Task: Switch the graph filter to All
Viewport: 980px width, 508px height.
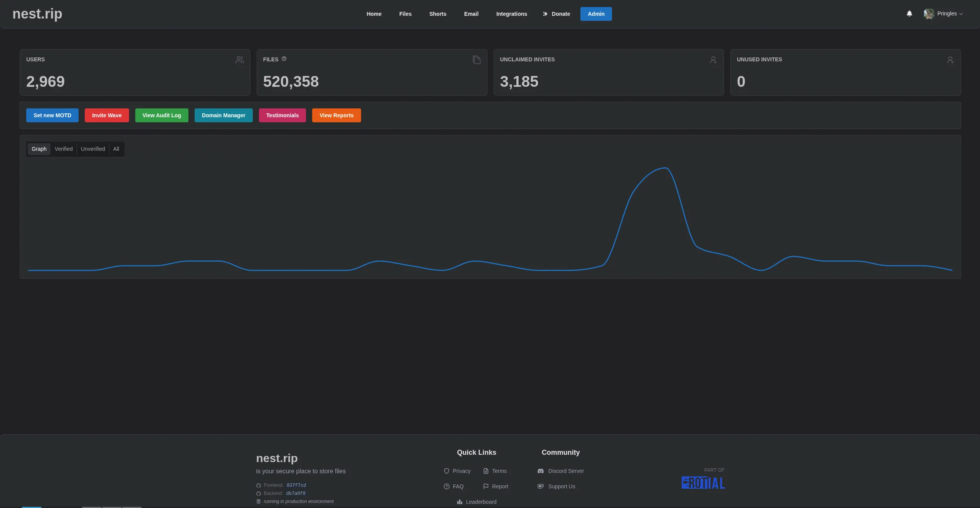Action: 116,149
